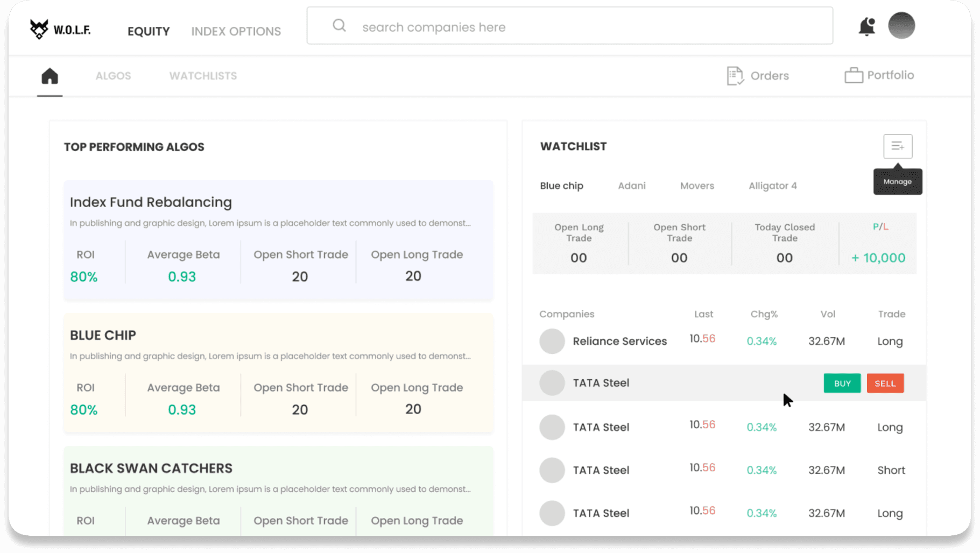Click Index Fund Rebalancing Open Long Trade 20
The height and width of the screenshot is (553, 980).
413,276
